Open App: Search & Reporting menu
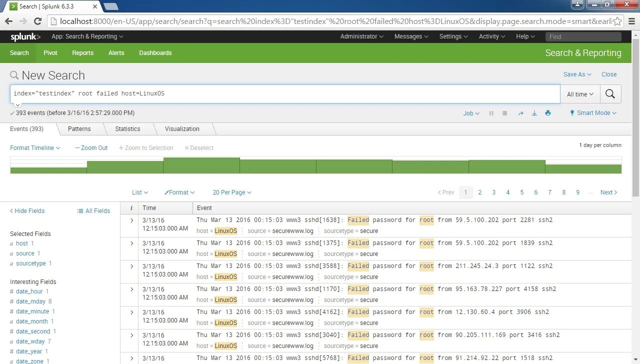The height and width of the screenshot is (364, 640). point(87,36)
